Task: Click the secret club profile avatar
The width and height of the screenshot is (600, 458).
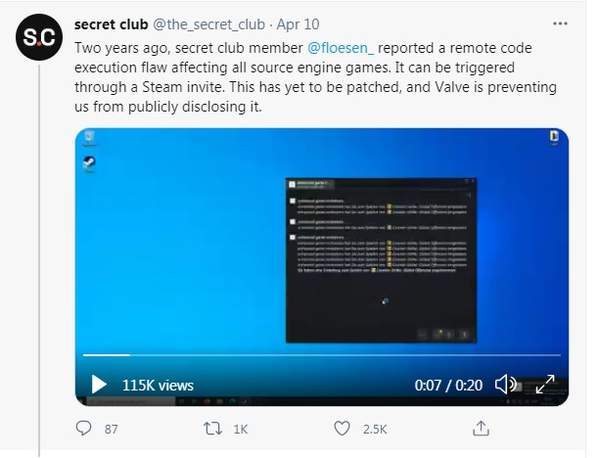Action: pyautogui.click(x=39, y=37)
